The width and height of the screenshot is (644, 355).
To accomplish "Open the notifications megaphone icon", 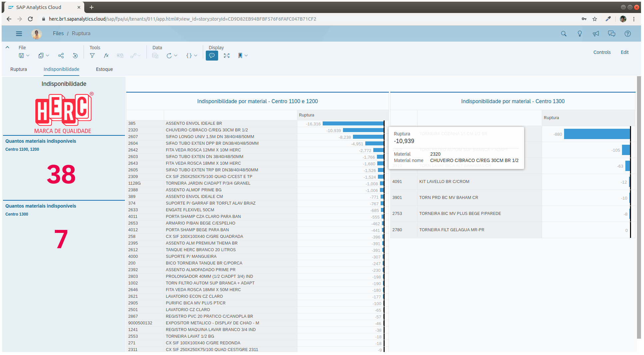I will pos(596,34).
